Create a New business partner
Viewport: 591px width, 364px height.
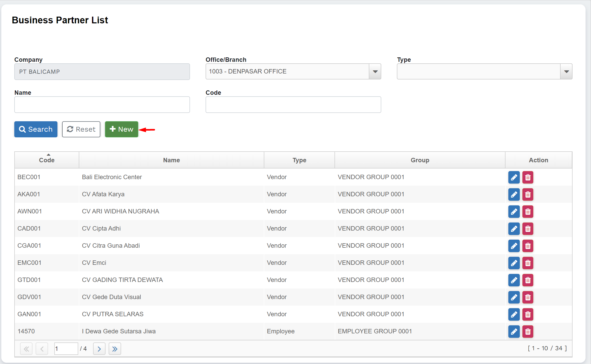(121, 129)
